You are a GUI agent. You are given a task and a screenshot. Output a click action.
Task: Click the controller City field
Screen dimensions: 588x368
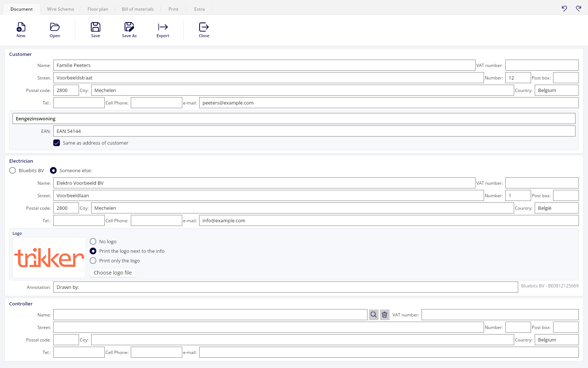coord(302,340)
